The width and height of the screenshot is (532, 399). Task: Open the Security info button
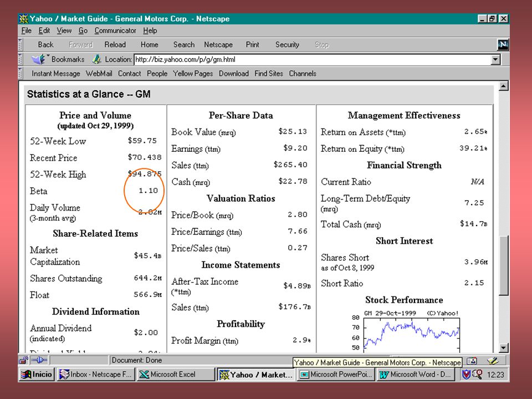point(287,44)
